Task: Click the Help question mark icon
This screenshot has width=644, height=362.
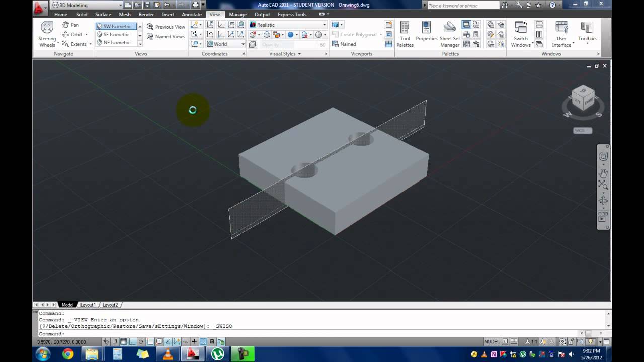Action: click(553, 5)
